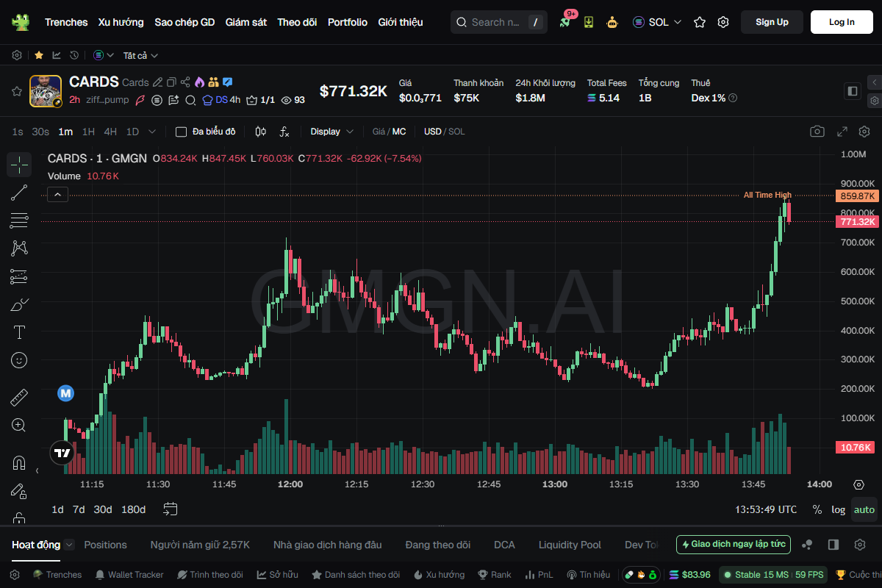This screenshot has height=588, width=882.
Task: Expand more timeframe options after 1D
Action: [152, 132]
